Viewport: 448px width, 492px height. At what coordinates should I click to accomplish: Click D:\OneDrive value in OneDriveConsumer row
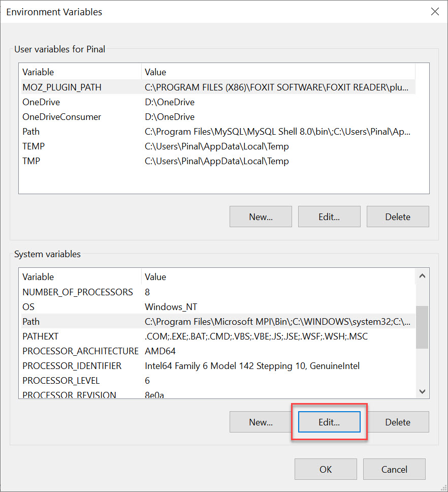point(169,117)
